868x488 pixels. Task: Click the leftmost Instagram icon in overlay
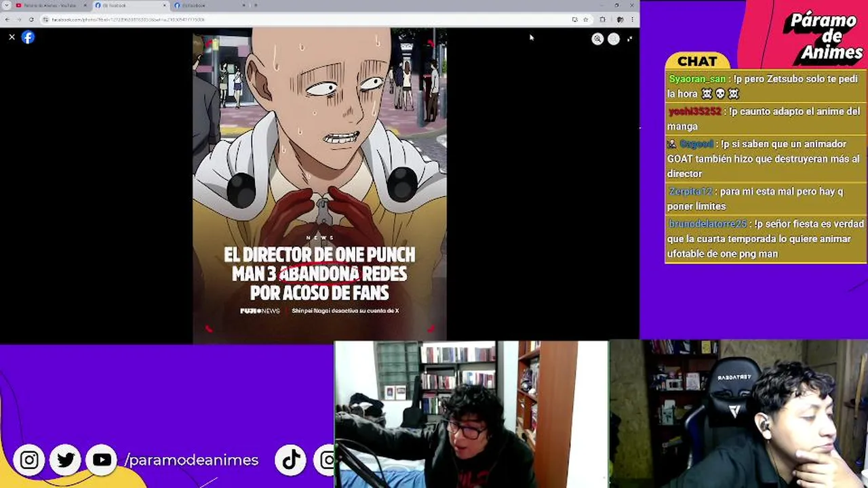[29, 460]
